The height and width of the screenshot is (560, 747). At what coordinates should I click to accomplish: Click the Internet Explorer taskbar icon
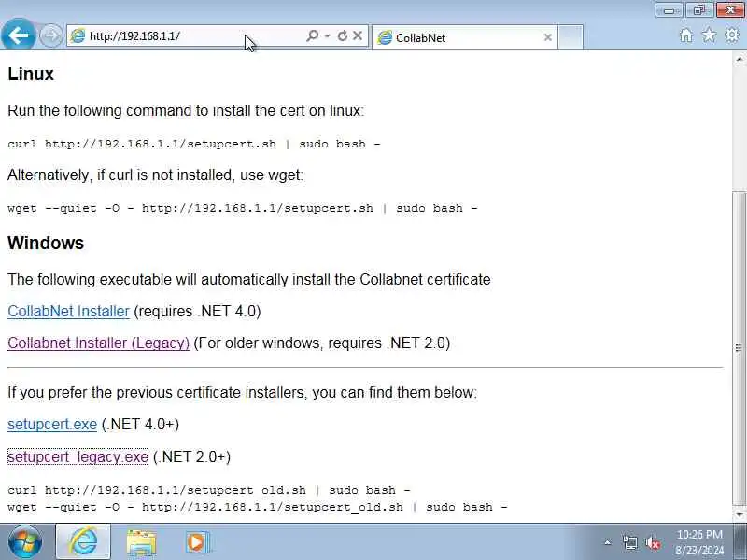click(x=83, y=541)
